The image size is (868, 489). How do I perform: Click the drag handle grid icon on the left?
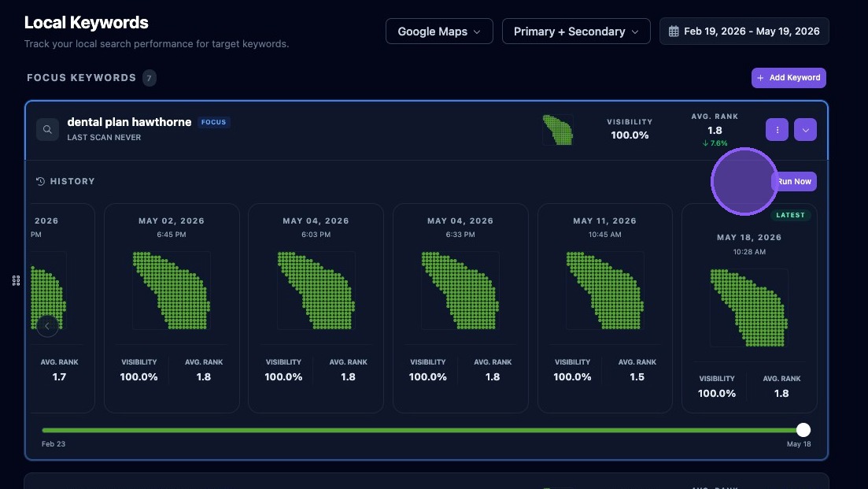coord(16,280)
